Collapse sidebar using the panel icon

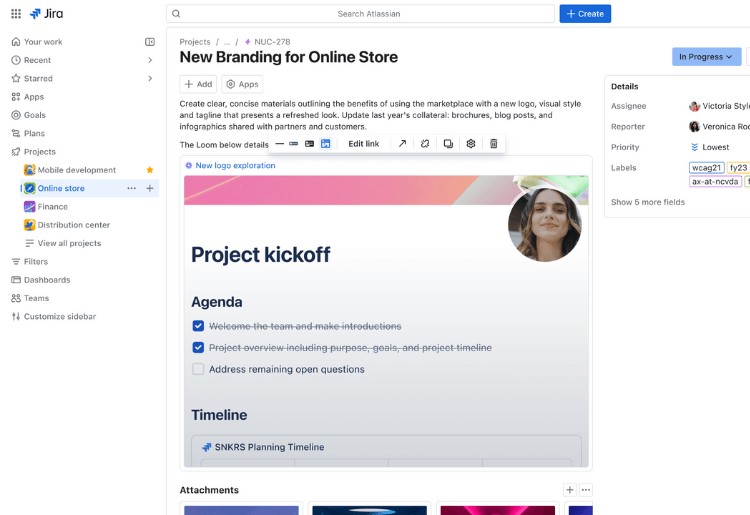pos(150,42)
